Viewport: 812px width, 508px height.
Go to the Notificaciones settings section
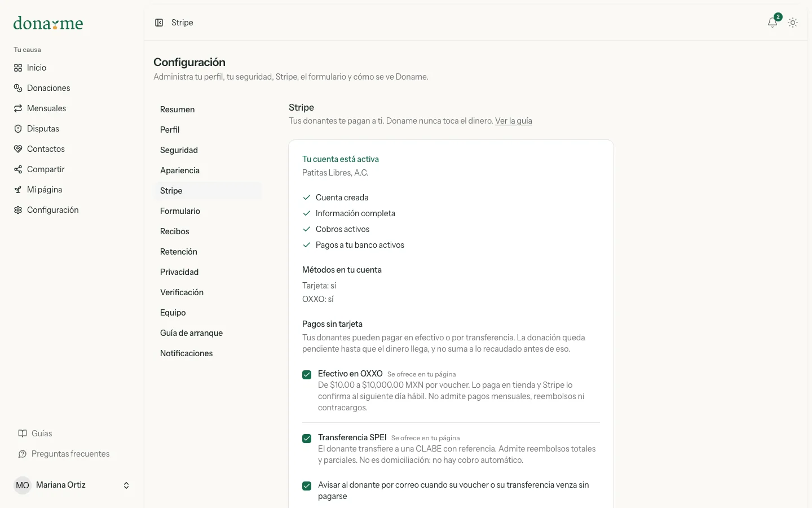pos(208,353)
